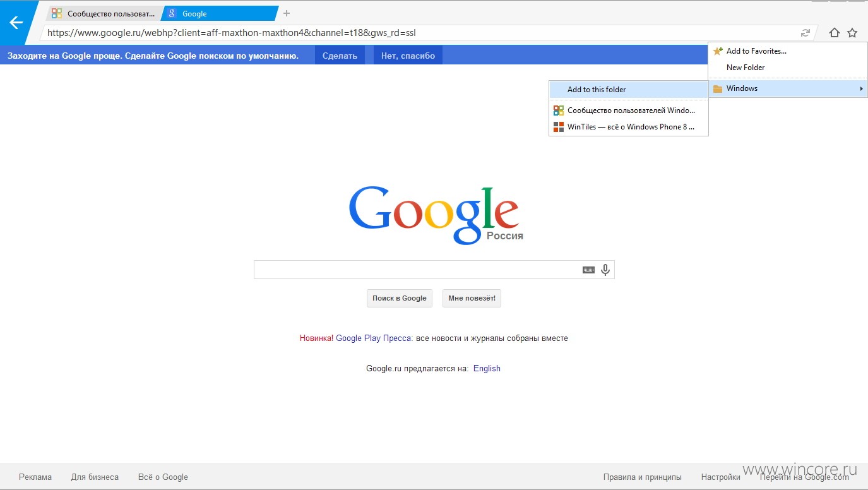868x490 pixels.
Task: Click the favorites star icon
Action: coord(852,33)
